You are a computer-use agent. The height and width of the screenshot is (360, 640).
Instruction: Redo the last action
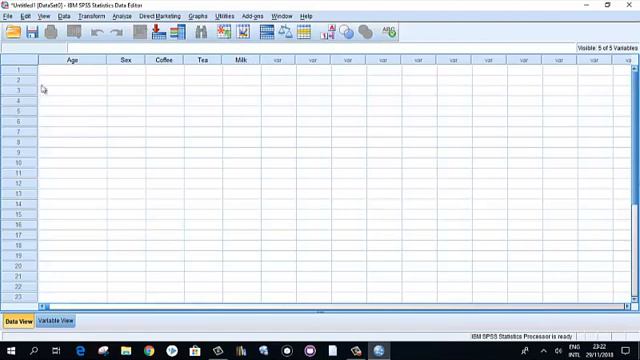pos(117,32)
